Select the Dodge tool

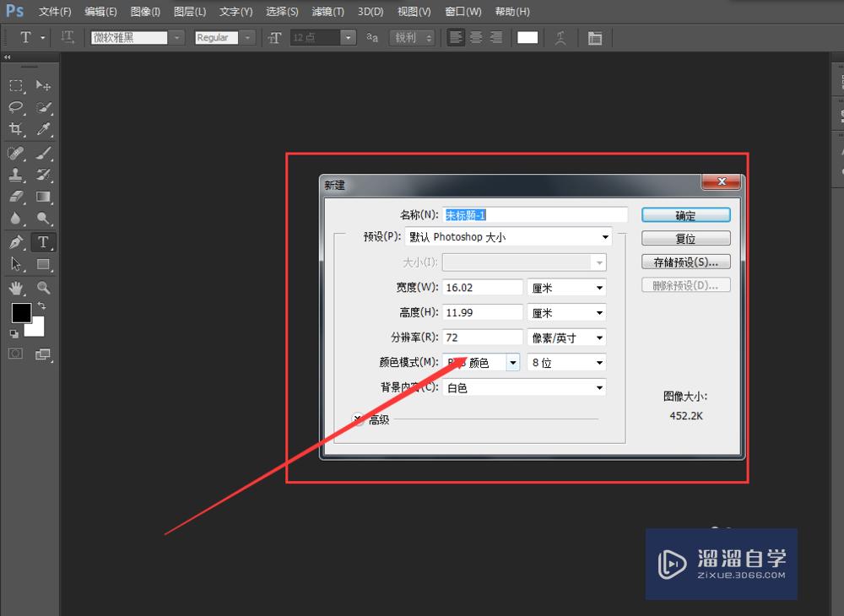tap(43, 218)
